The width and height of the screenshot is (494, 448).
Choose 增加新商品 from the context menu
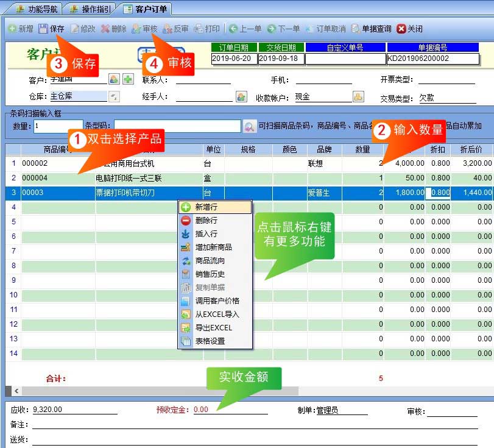click(215, 247)
